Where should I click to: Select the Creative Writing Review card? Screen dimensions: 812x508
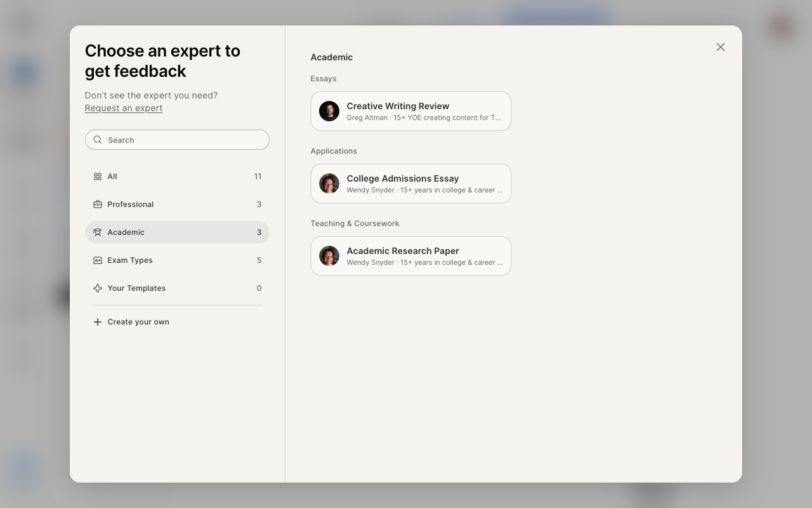[x=411, y=111]
